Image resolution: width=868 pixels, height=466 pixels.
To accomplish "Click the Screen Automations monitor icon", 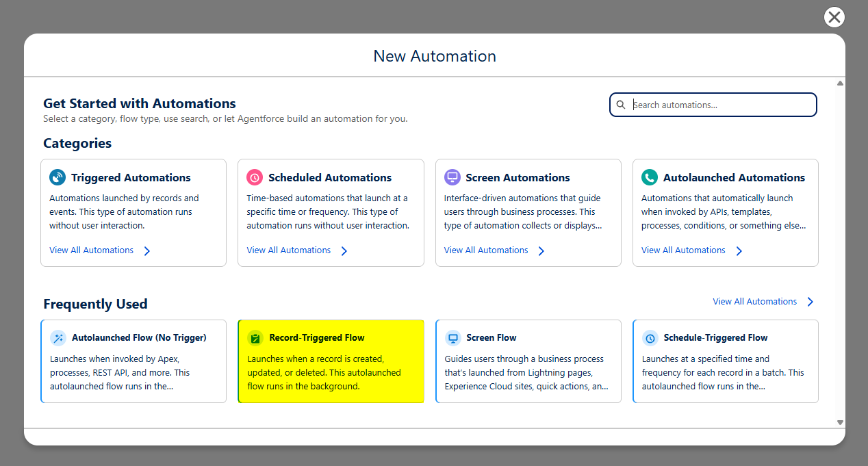I will [x=452, y=177].
